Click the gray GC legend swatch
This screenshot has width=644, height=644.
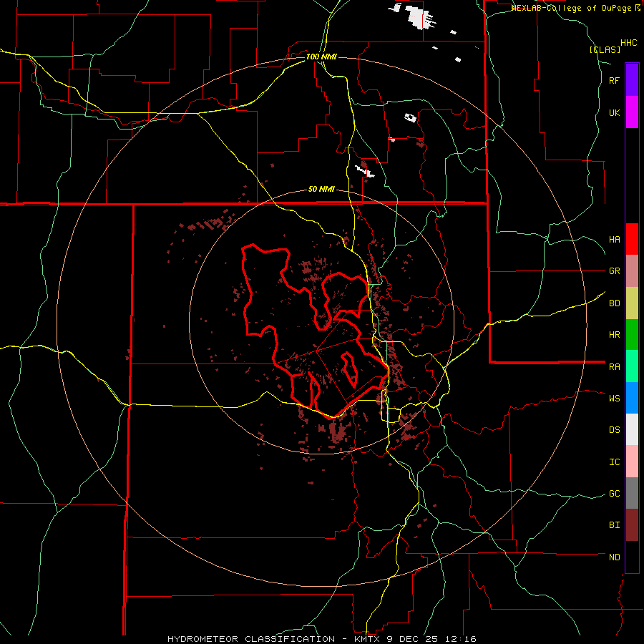(x=632, y=493)
